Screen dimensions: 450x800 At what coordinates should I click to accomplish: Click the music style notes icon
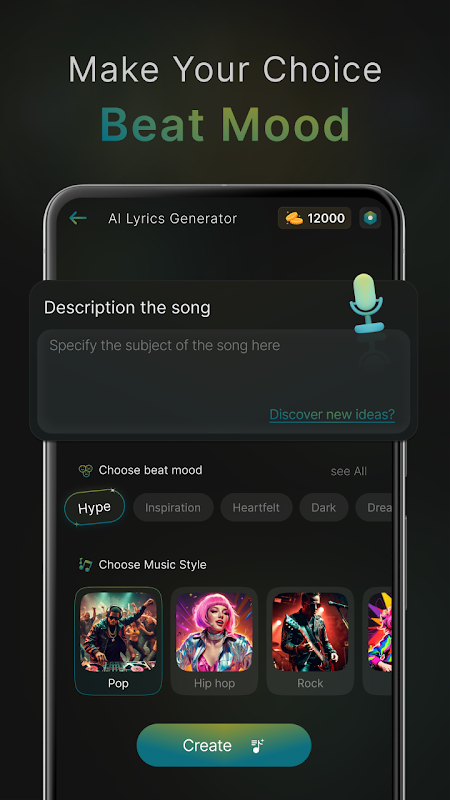coord(85,564)
